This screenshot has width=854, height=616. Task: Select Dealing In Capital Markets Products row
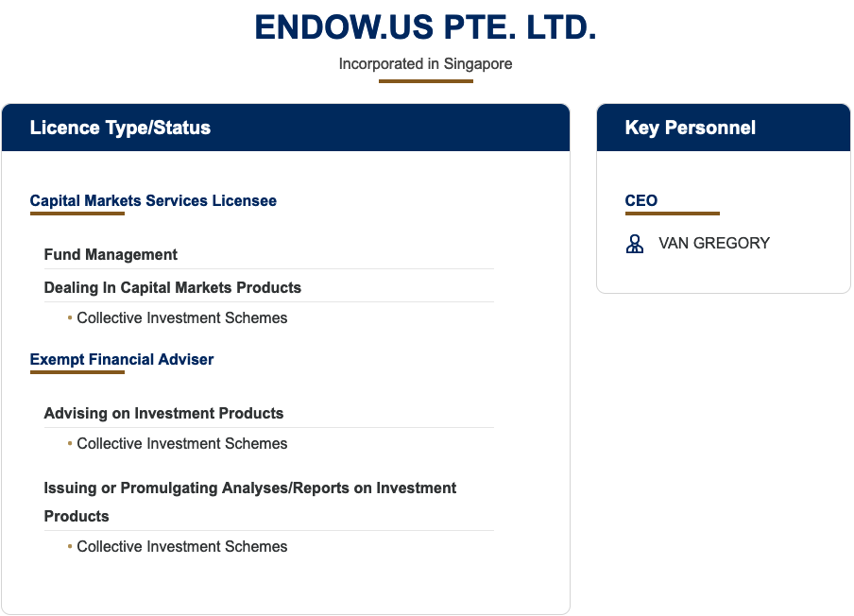click(x=268, y=287)
